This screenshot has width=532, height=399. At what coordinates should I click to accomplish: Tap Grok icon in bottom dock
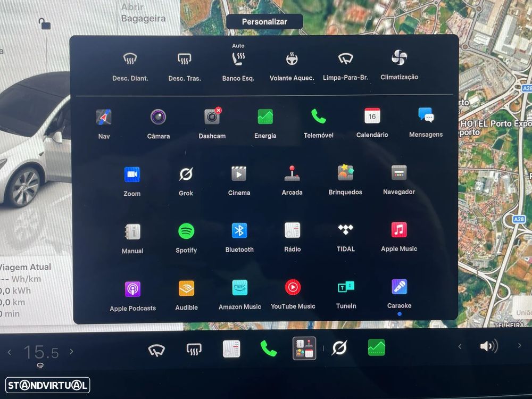pos(339,348)
